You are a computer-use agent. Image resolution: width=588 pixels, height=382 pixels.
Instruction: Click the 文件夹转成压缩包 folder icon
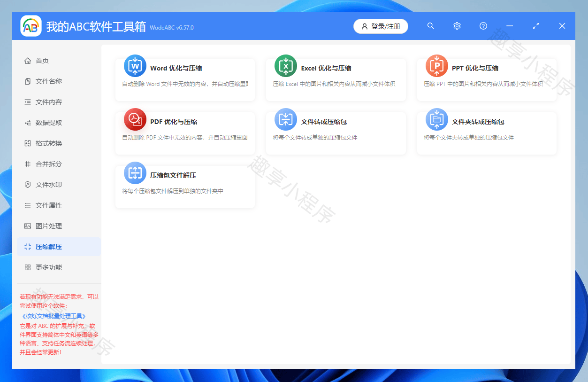pos(437,119)
